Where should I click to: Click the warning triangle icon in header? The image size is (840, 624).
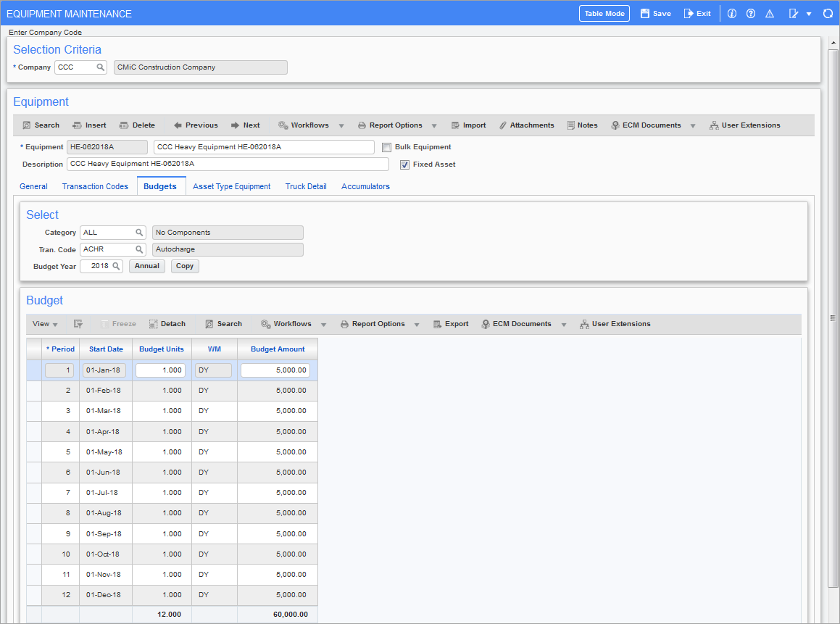770,14
